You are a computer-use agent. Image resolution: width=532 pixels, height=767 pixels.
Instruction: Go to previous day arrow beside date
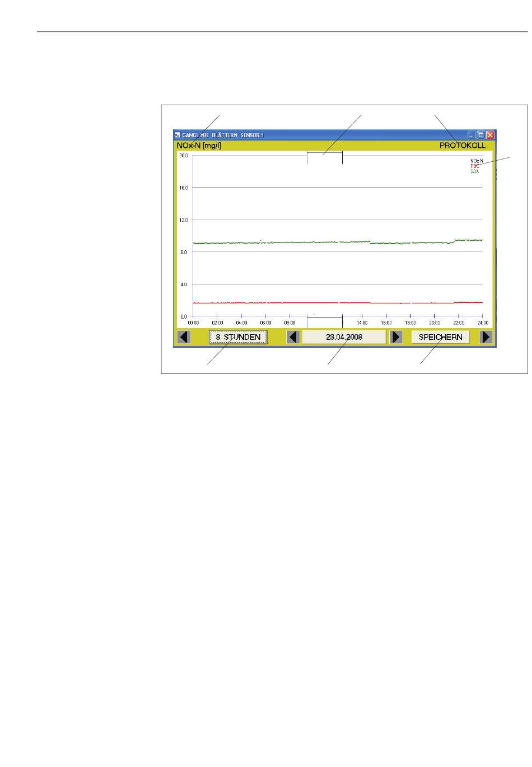coord(292,337)
